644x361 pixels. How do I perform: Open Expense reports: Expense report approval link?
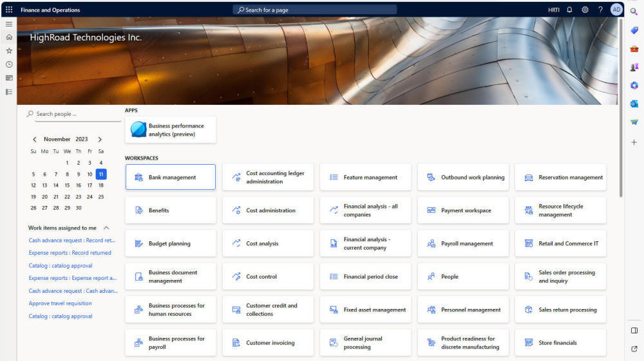click(x=73, y=278)
